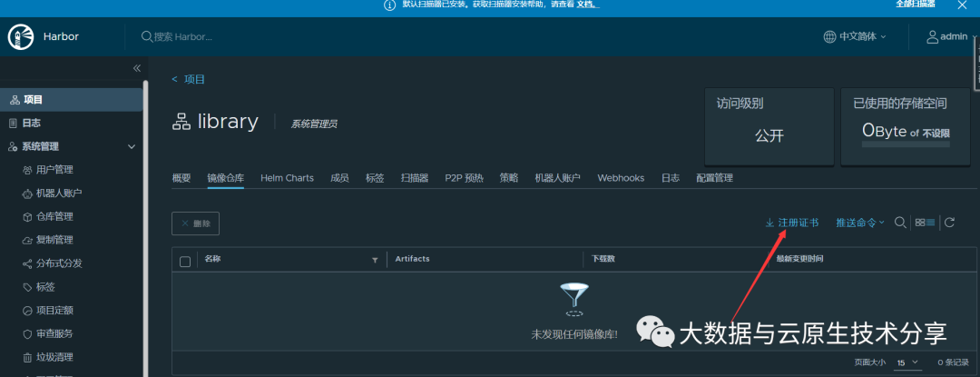Click the 项目 sidebar icon
The image size is (980, 377).
(15, 100)
